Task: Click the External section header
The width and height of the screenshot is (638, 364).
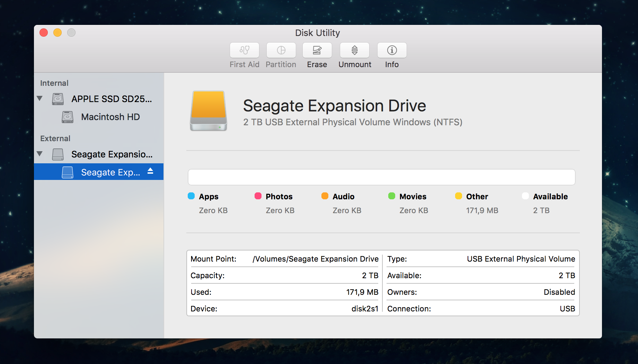Action: (x=55, y=138)
